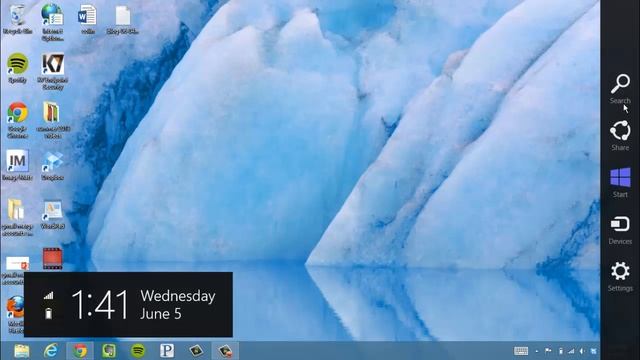640x360 pixels.
Task: Open the Pandora P taskbar icon
Action: tap(167, 351)
